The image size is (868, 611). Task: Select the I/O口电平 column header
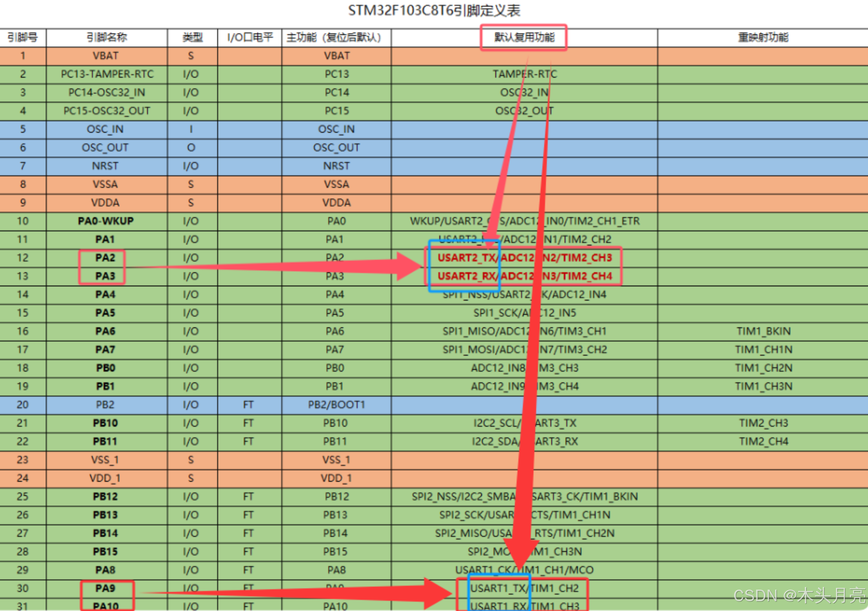[250, 38]
